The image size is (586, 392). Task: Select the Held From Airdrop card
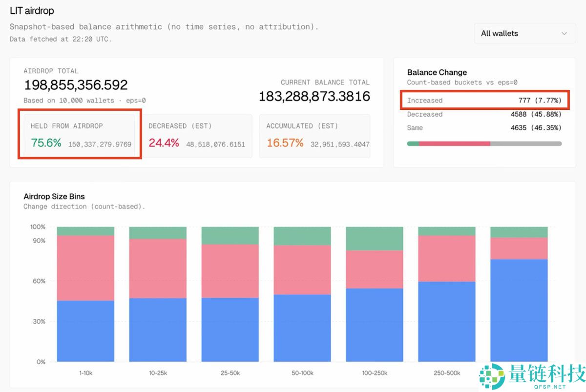79,136
